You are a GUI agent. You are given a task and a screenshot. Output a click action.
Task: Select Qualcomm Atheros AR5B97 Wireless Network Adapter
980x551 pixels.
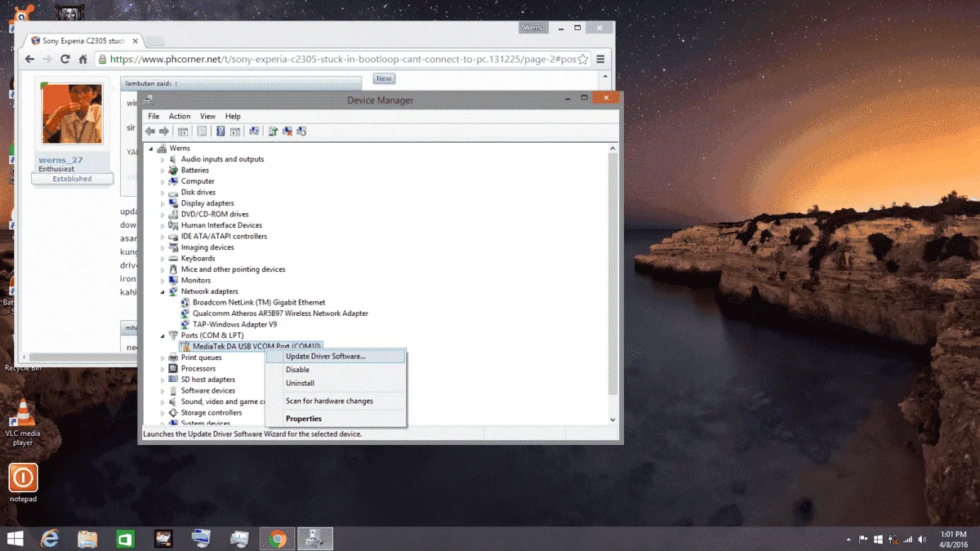(280, 313)
